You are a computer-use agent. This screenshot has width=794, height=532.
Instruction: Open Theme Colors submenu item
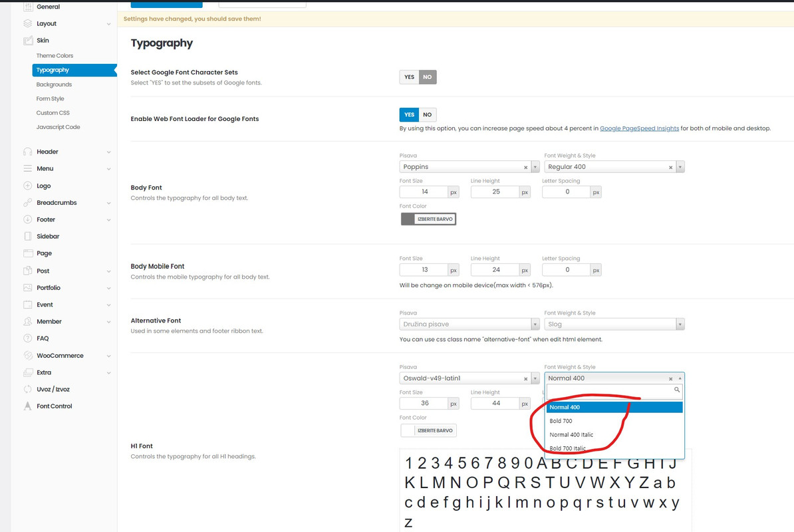55,56
